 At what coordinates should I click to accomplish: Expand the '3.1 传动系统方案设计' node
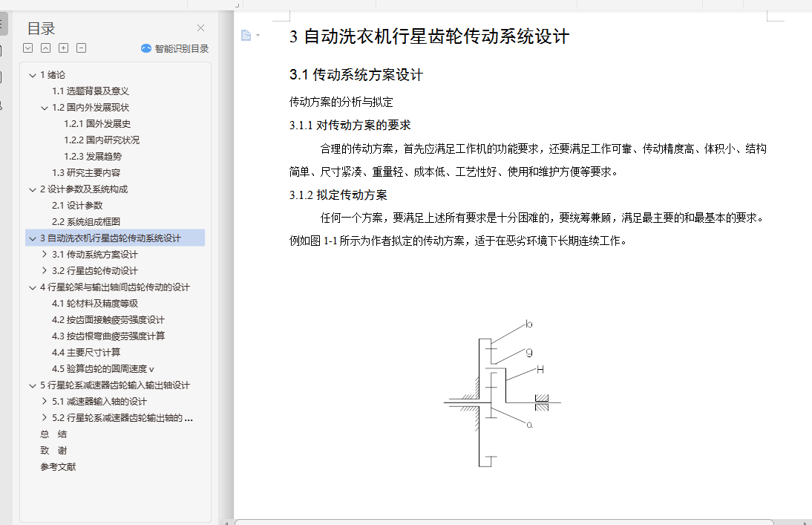pos(45,255)
